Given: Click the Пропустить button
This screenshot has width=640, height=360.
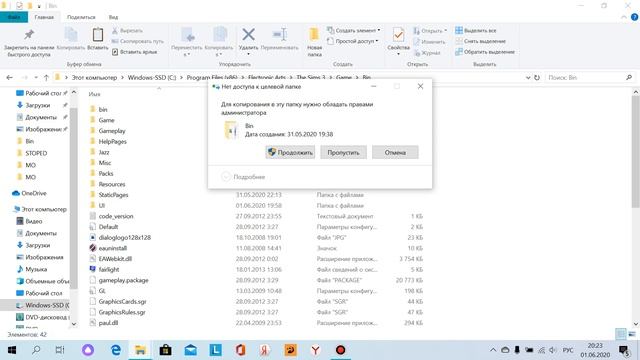Looking at the screenshot, I should coord(343,152).
